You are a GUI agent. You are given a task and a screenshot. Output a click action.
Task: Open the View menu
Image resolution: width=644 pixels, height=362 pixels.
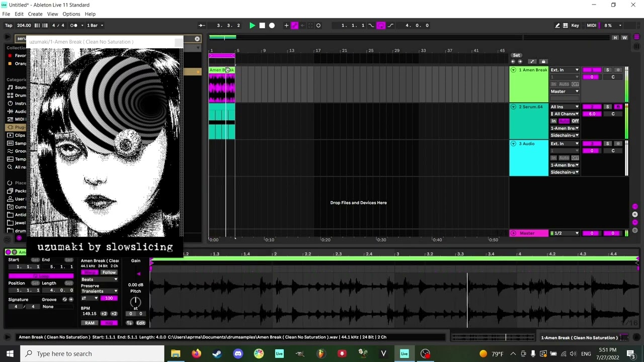coord(52,14)
